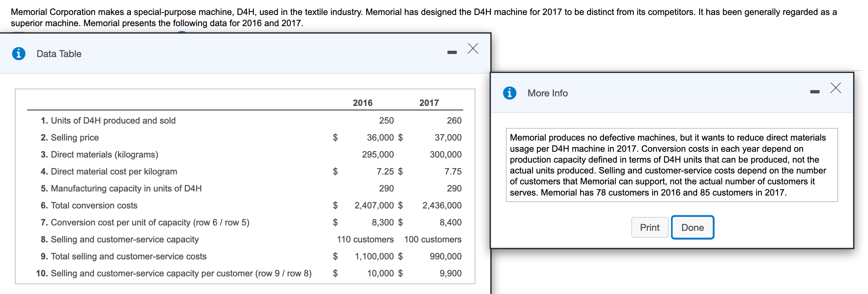Click the Print button

point(650,227)
